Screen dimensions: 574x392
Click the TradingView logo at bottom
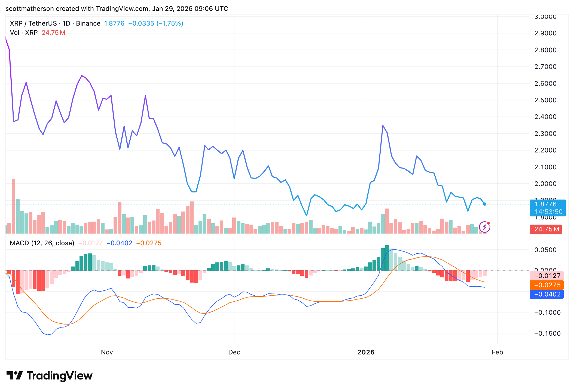pyautogui.click(x=49, y=376)
